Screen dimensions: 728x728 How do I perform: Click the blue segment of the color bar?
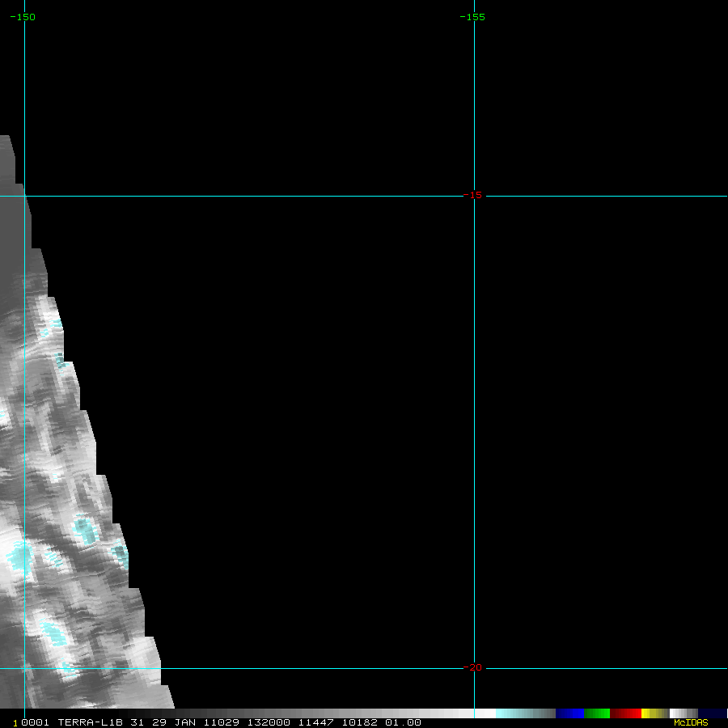click(x=569, y=713)
